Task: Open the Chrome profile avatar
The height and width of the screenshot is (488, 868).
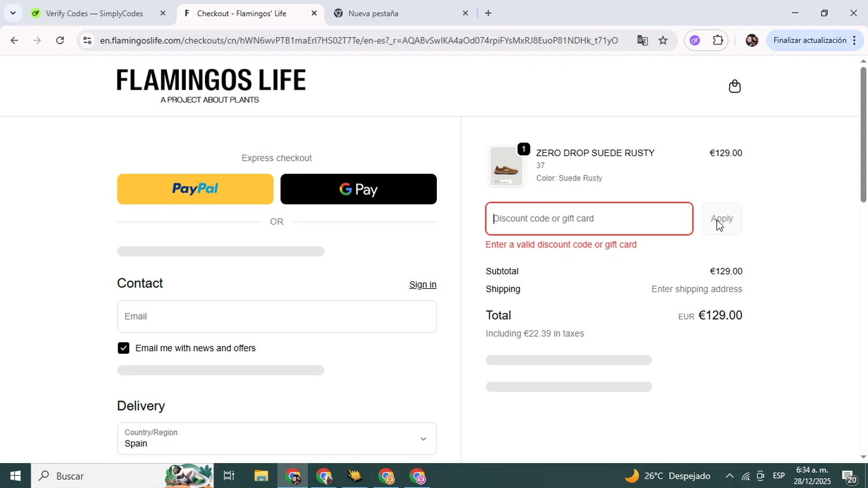Action: point(752,41)
